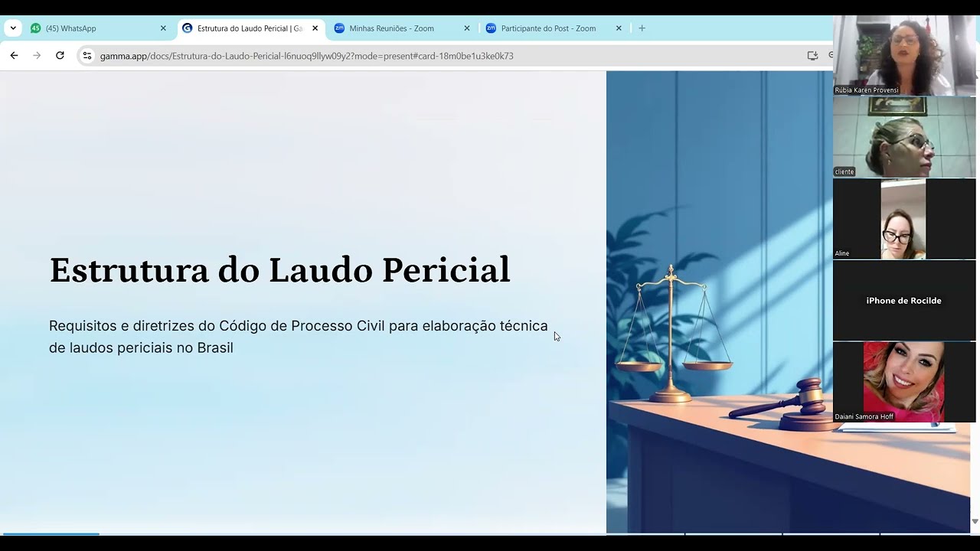980x551 pixels.
Task: Click the Zoom favicon on Participante do Post tab
Action: [491, 28]
